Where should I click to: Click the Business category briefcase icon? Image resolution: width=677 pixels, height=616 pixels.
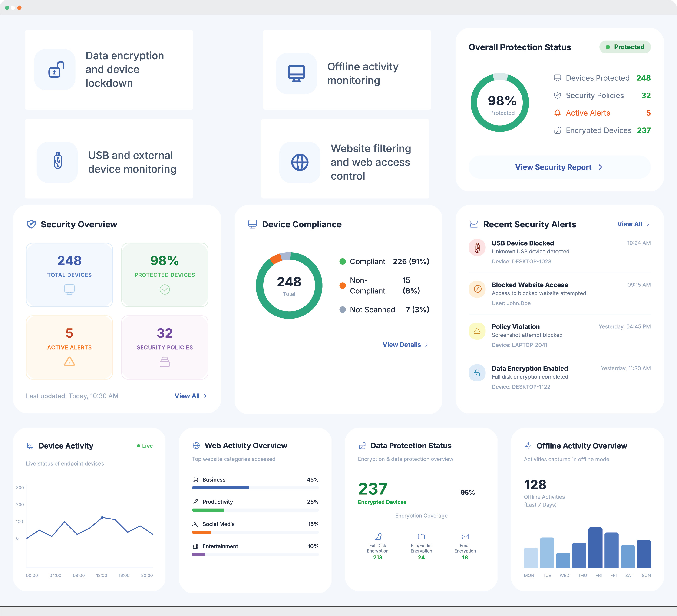[x=195, y=479]
